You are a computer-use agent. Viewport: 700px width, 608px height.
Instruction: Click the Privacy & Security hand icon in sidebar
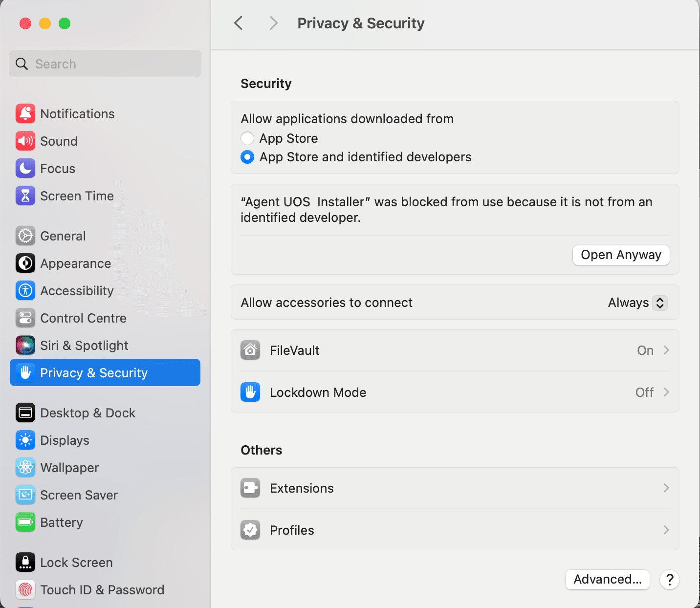(25, 372)
